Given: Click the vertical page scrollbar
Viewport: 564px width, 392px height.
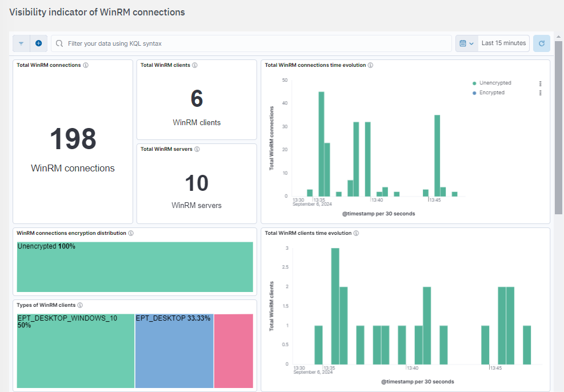Looking at the screenshot, I should [558, 126].
